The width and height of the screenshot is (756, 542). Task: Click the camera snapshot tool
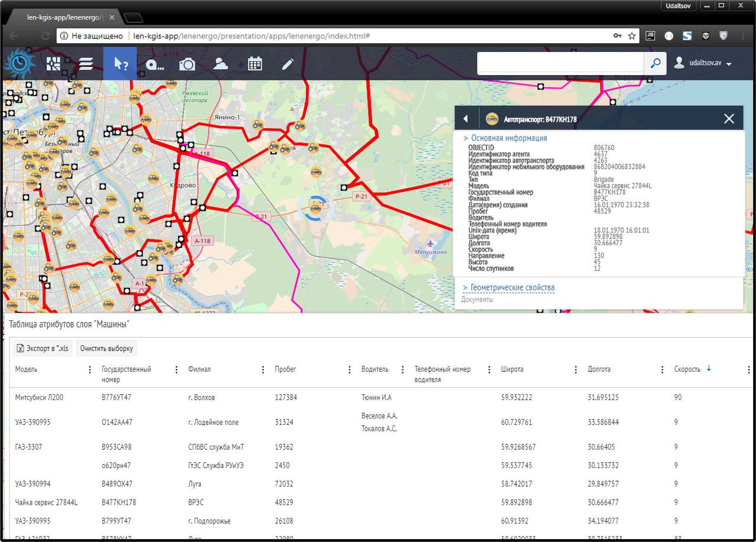187,64
